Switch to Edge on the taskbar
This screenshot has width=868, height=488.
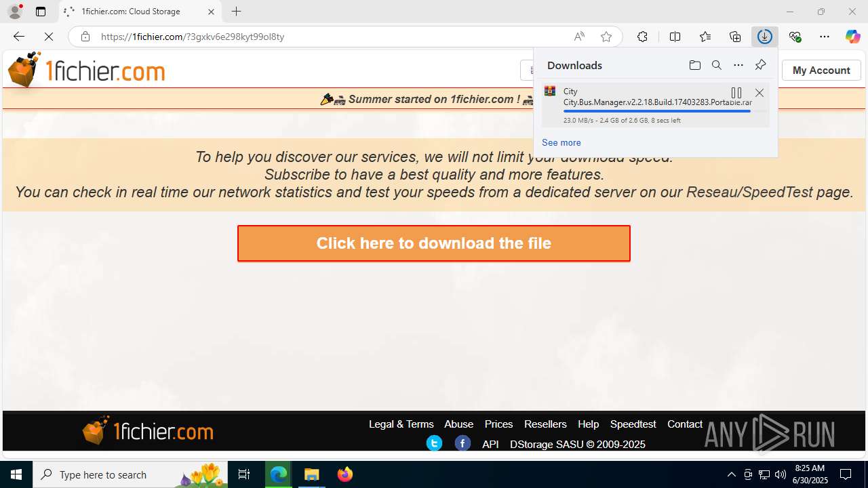[279, 474]
